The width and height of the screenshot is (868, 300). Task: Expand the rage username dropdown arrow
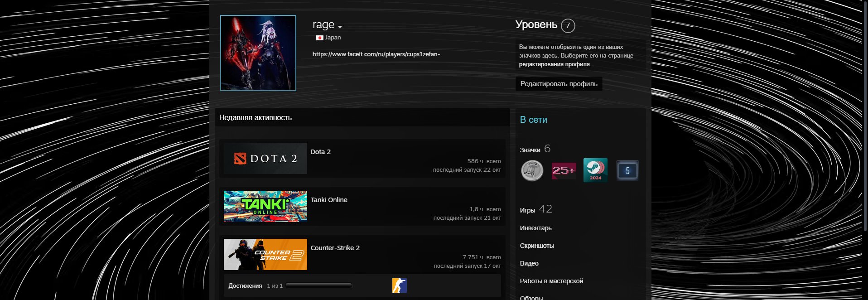[340, 27]
